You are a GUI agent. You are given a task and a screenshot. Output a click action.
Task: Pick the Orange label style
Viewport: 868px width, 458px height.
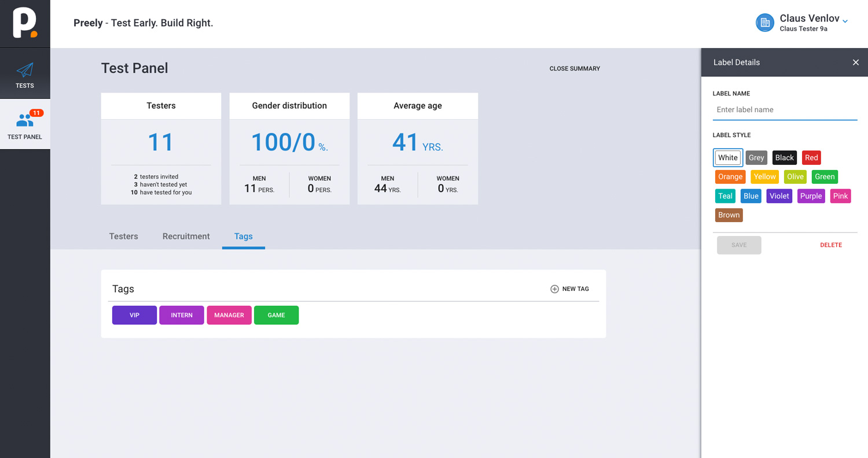(730, 177)
